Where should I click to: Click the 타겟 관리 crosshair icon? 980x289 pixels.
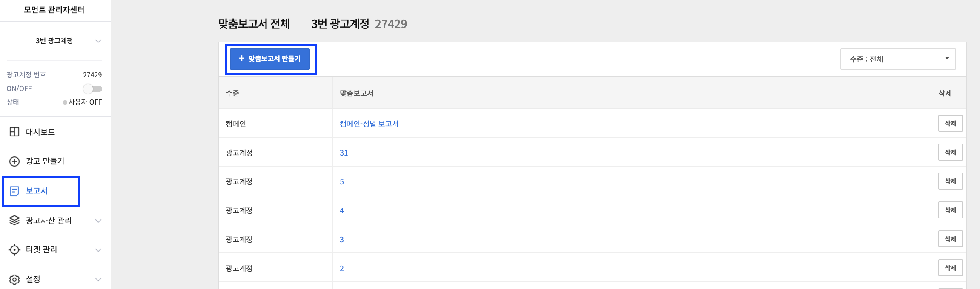(x=14, y=250)
